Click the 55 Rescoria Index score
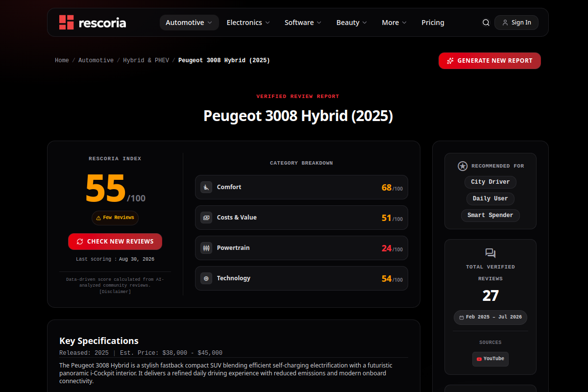588x392 pixels. (x=105, y=188)
